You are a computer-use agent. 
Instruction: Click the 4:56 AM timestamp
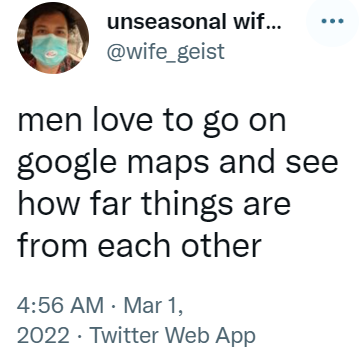[x=60, y=306]
